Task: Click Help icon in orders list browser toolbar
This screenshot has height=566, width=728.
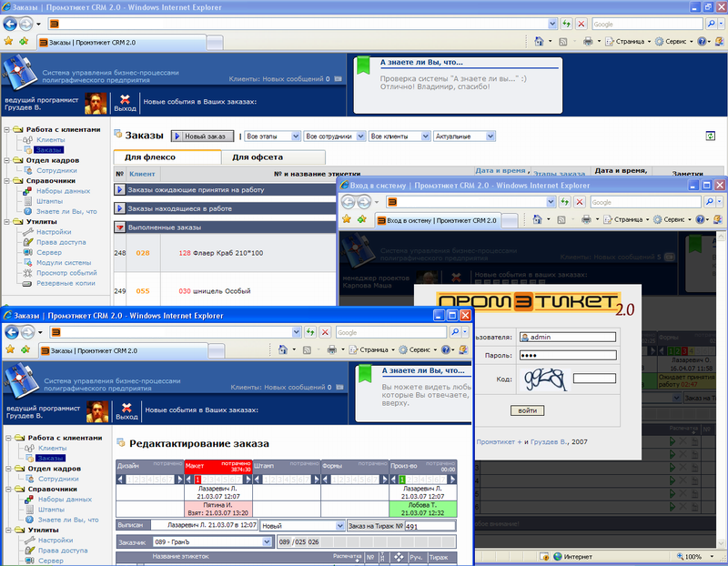Action: click(x=701, y=41)
